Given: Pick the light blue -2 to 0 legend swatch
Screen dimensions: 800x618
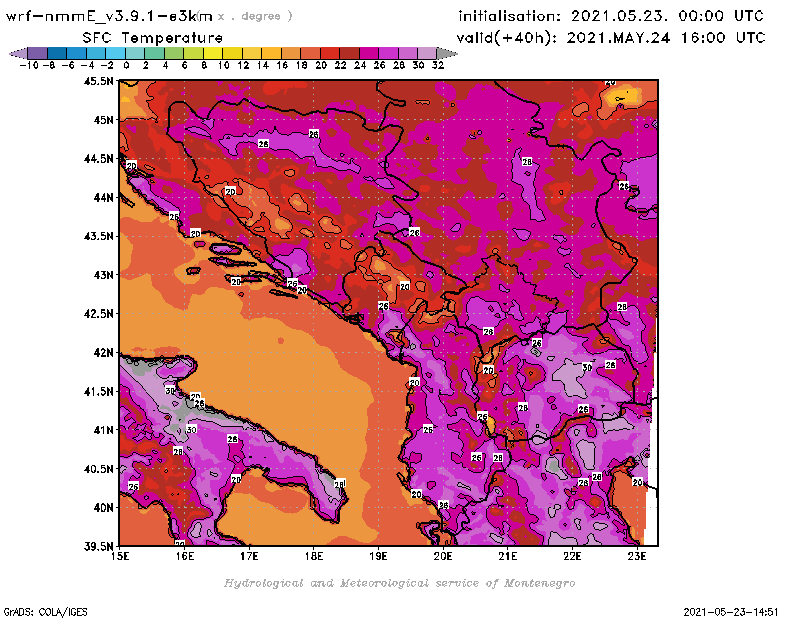Looking at the screenshot, I should (115, 54).
